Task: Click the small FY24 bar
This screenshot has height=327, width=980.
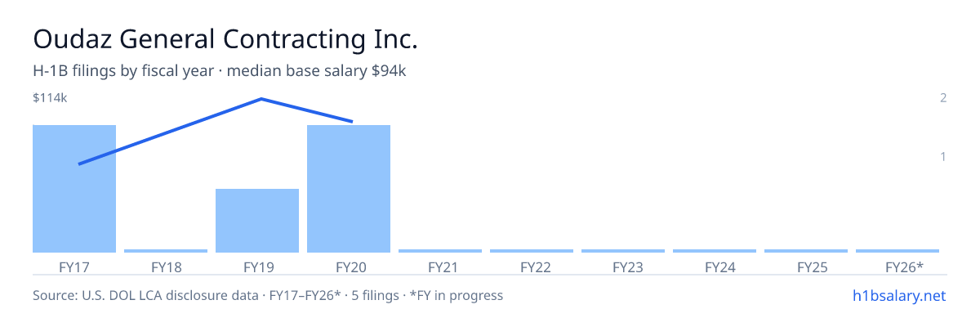Action: pyautogui.click(x=715, y=251)
